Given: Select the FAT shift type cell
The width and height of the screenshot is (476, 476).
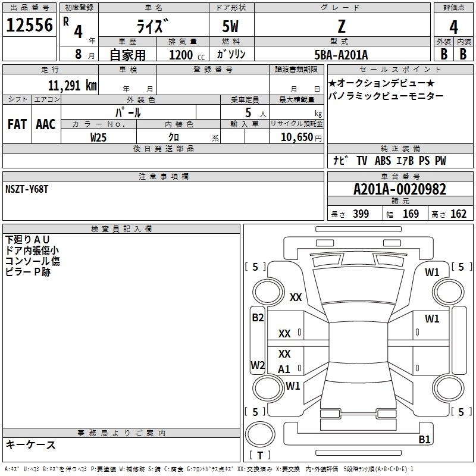Looking at the screenshot, I should (17, 124).
